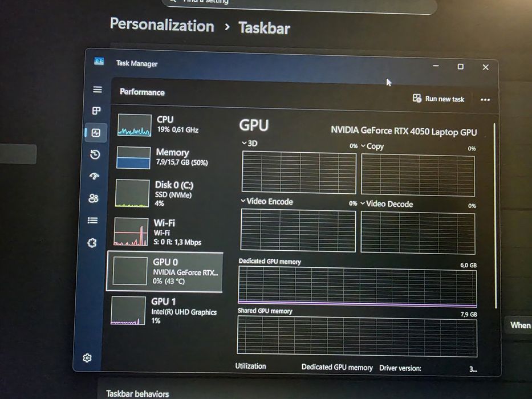Click the 3D engine usage graph
Viewport: 532px width, 399px height.
[x=299, y=173]
